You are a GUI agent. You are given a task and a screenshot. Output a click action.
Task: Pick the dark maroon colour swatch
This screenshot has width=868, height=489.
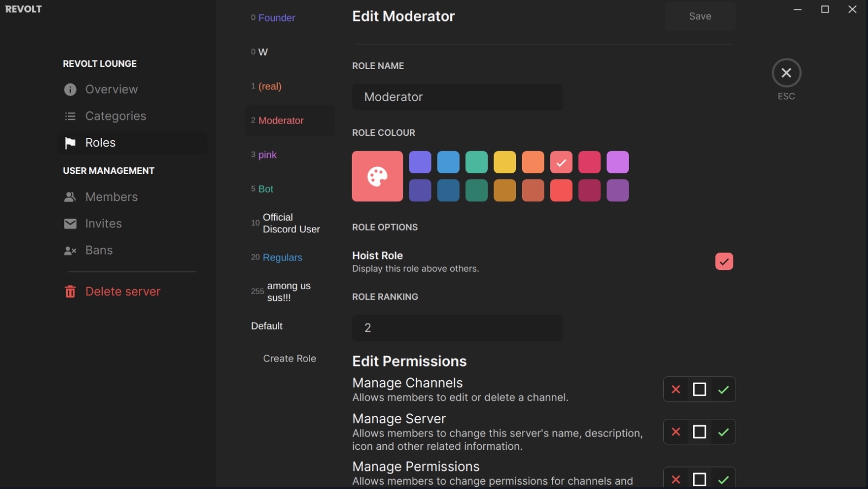pos(589,190)
